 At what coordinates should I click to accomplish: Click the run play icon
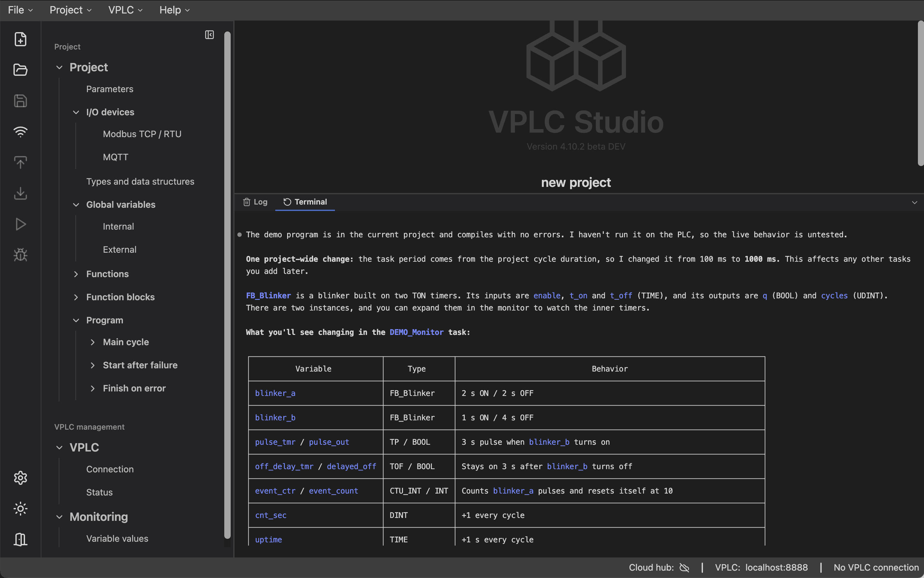point(20,224)
